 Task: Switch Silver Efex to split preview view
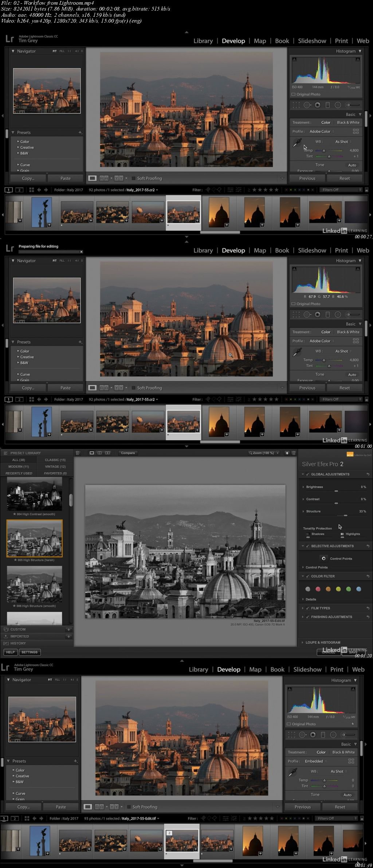(x=99, y=453)
